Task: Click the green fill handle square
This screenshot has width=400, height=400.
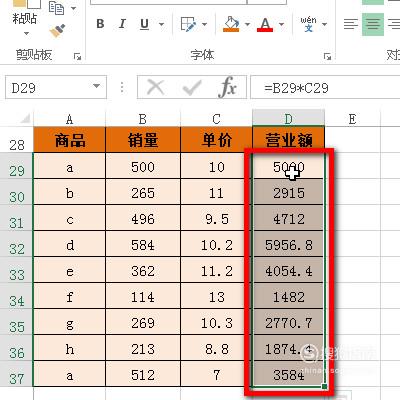Action: [324, 386]
